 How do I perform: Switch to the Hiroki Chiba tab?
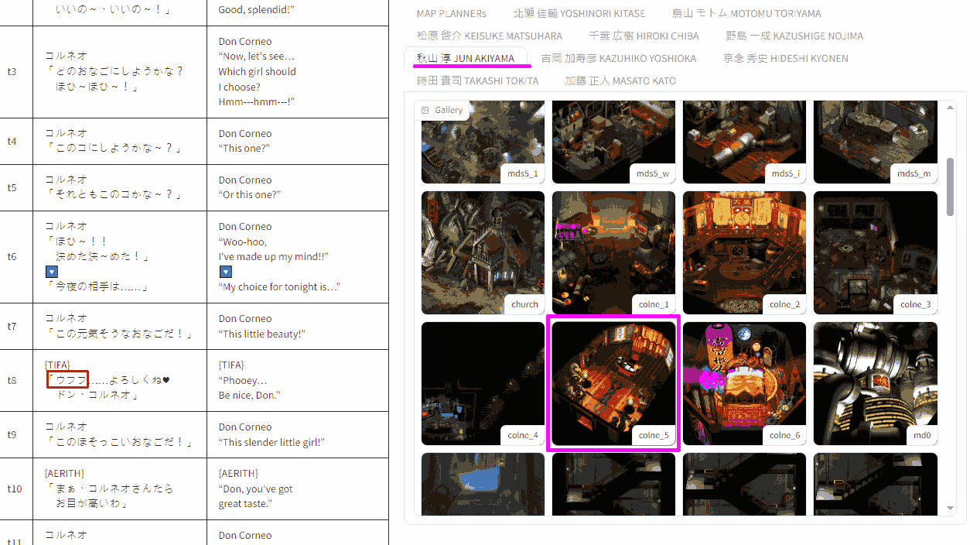(644, 36)
